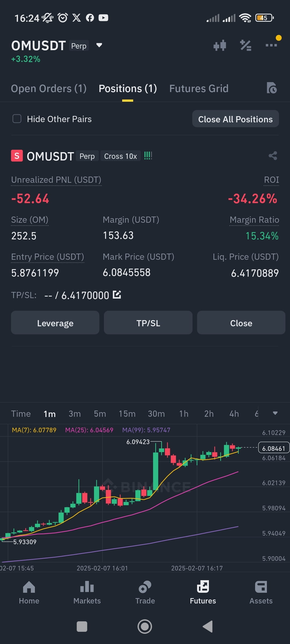Select the 2h chart interval
Viewport: 290px width, 644px height.
[209, 414]
